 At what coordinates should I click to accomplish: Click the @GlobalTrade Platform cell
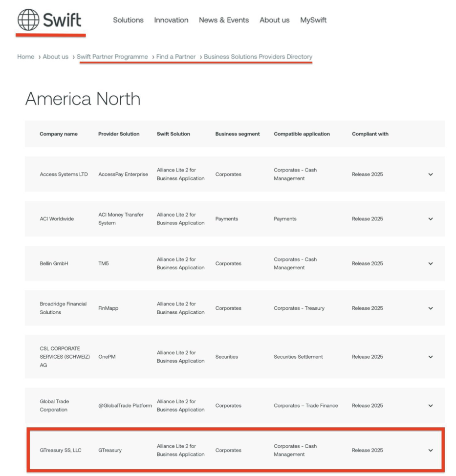pos(125,406)
